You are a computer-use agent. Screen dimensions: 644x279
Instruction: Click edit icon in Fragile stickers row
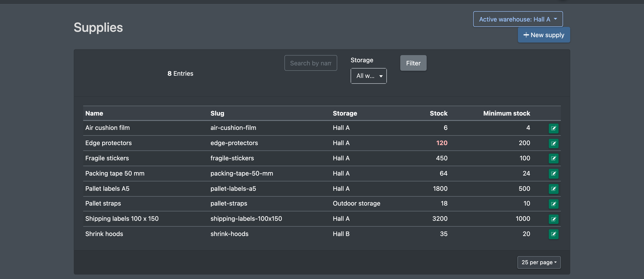click(553, 158)
